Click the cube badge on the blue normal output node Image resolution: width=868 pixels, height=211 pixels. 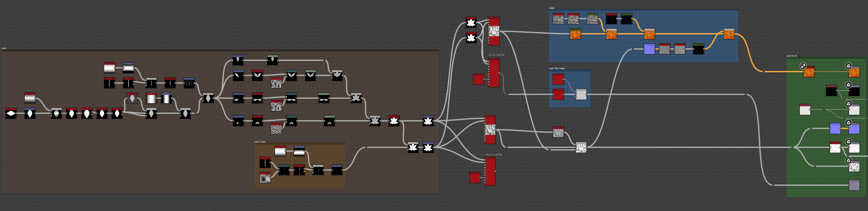point(848,123)
